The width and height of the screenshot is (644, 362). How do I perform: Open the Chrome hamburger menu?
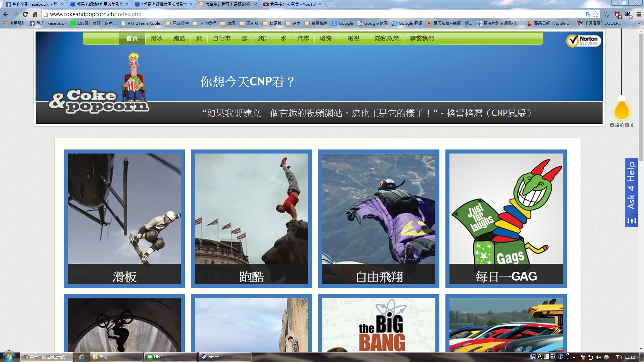[639, 14]
